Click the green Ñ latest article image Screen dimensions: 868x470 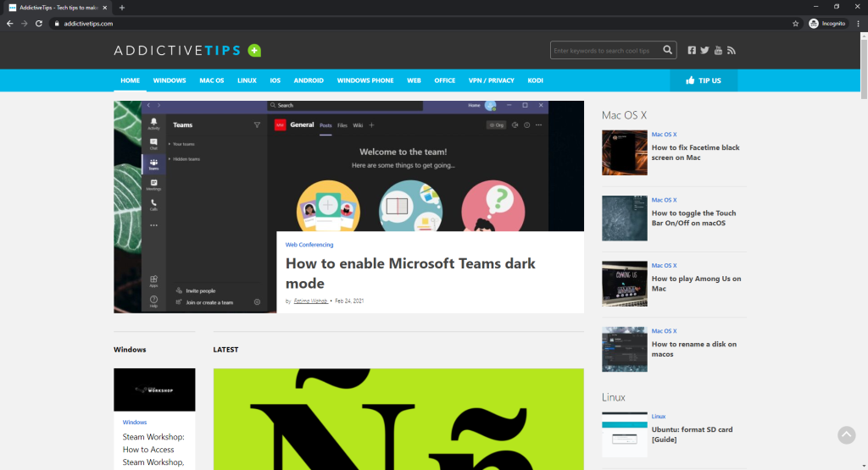(x=398, y=419)
